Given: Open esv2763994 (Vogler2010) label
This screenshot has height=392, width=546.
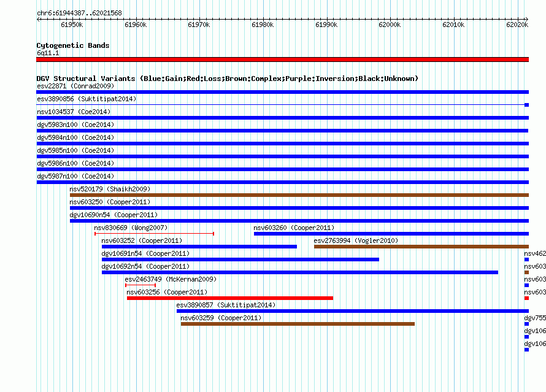Looking at the screenshot, I should tap(356, 240).
